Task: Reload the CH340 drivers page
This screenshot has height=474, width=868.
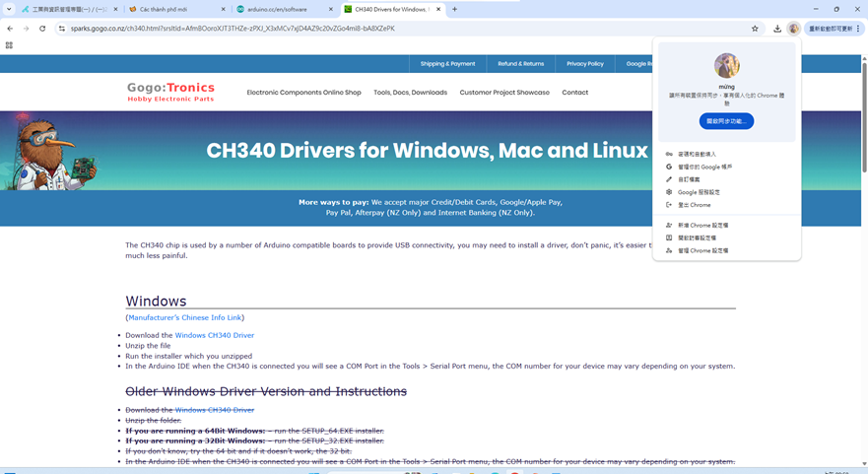Action: [42, 29]
